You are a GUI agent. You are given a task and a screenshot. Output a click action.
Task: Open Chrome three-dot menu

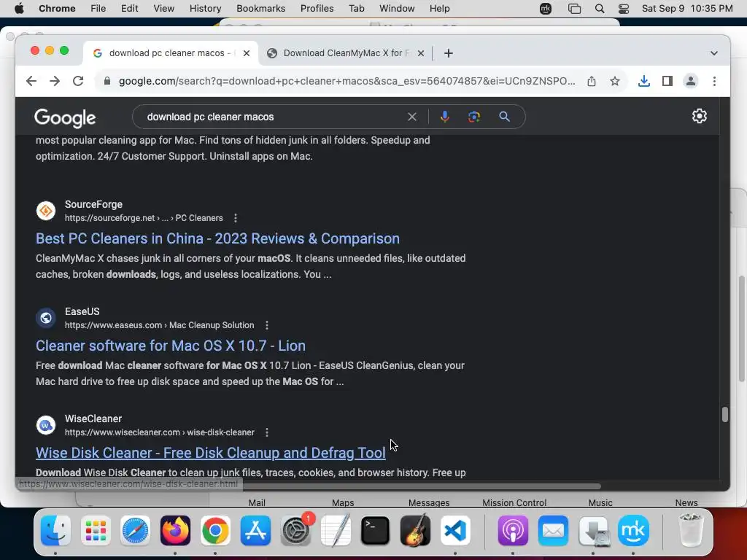click(714, 81)
